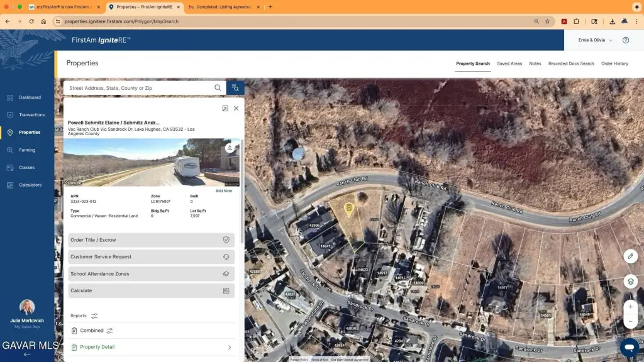This screenshot has width=644, height=362.
Task: Open the help question mark icon
Action: [626, 40]
